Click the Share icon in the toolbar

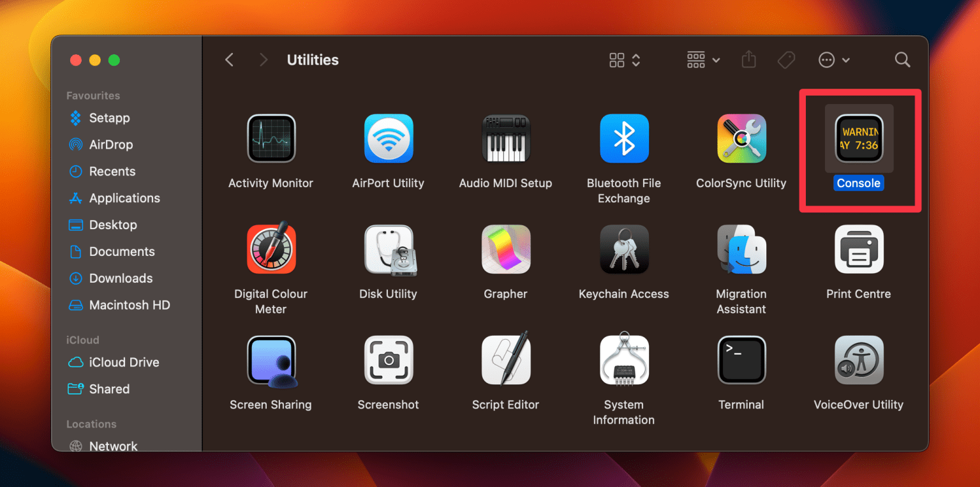[x=748, y=59]
